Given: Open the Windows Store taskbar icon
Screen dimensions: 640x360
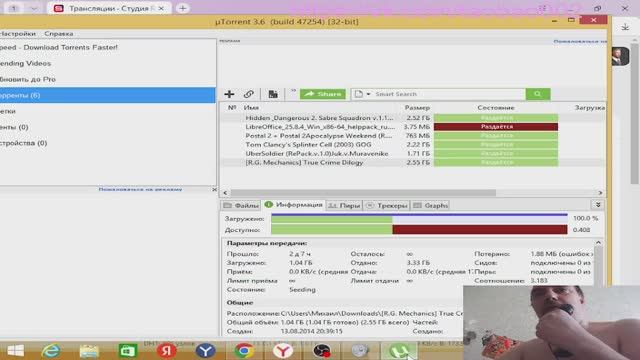Looking at the screenshot, I should (x=128, y=351).
